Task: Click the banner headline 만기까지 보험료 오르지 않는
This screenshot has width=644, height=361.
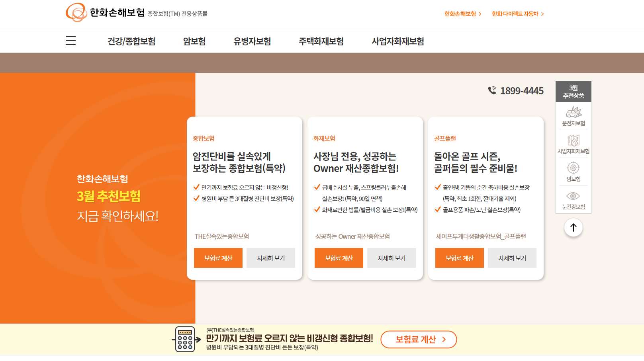Action: (x=290, y=338)
